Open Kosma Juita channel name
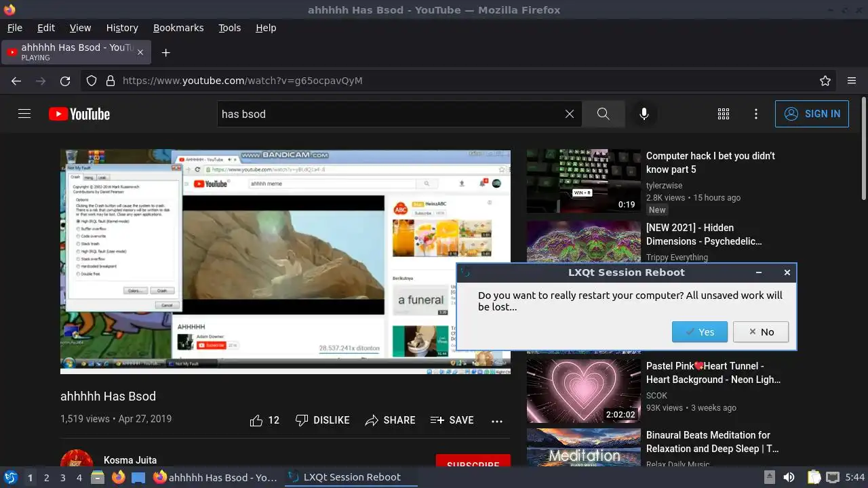 130,460
